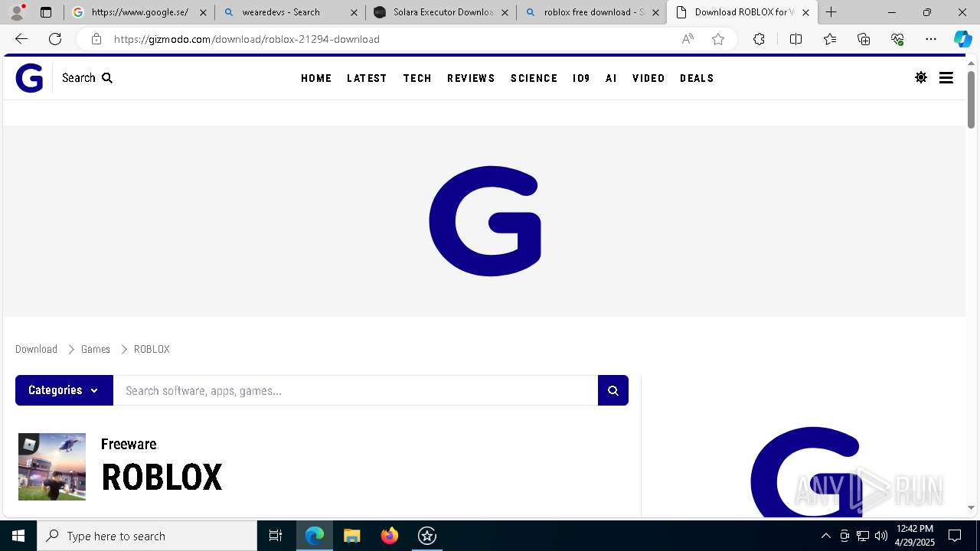Open the star app on taskbar

click(x=427, y=536)
